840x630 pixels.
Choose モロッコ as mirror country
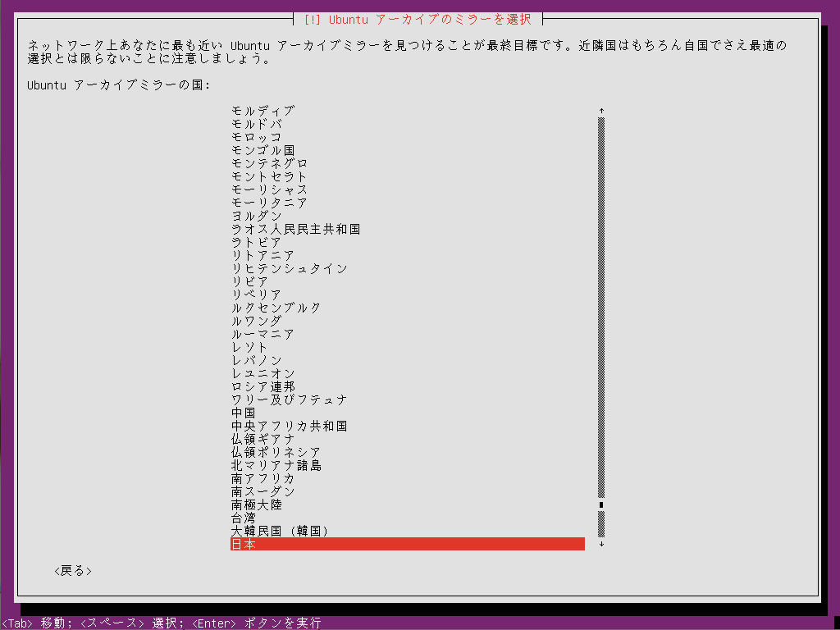pos(257,137)
